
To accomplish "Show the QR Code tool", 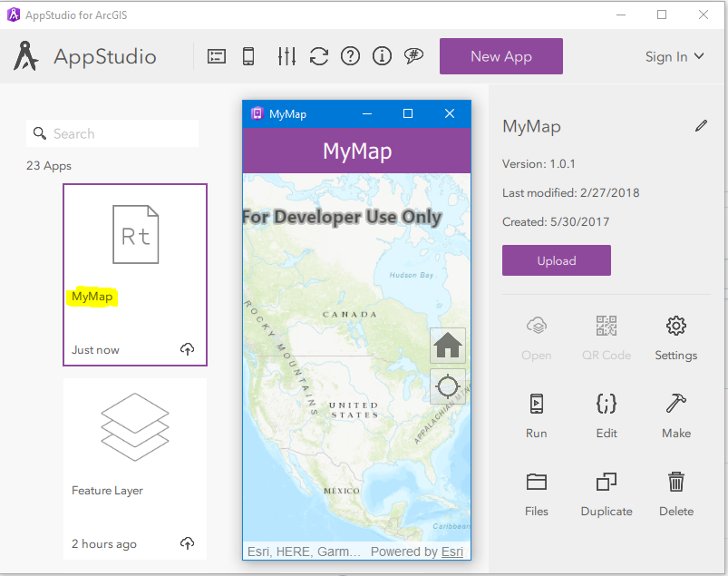I will point(607,338).
